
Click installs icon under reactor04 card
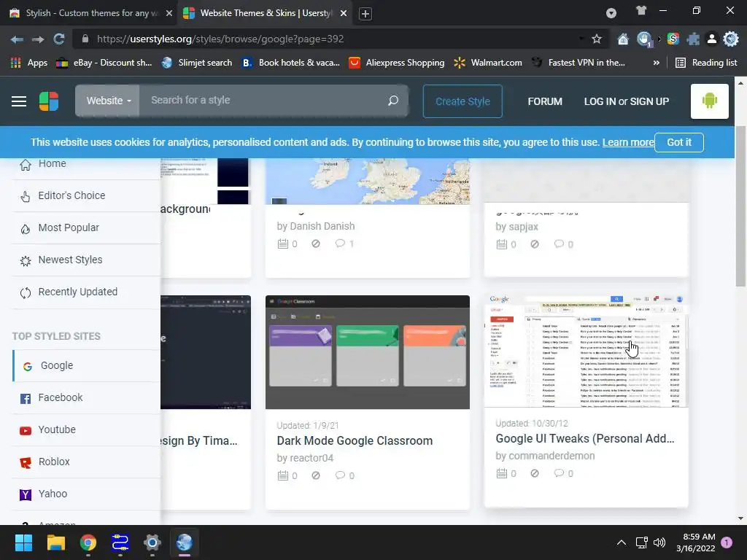pos(283,475)
